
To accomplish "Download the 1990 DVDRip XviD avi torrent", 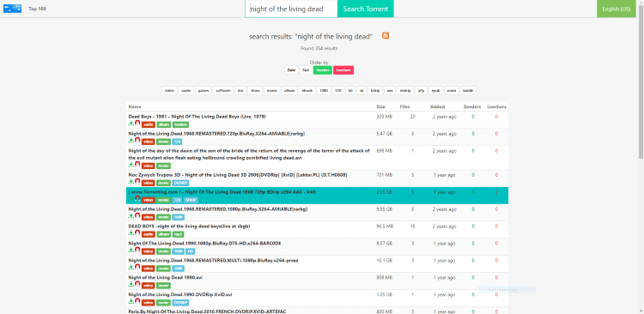I will 131,301.
